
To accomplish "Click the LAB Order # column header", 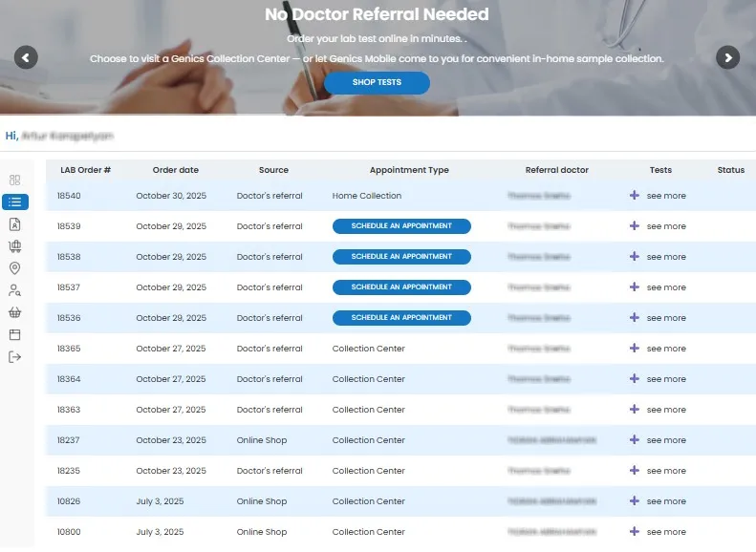I will (x=85, y=170).
